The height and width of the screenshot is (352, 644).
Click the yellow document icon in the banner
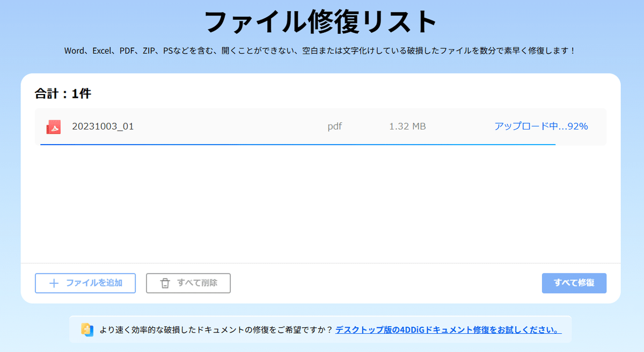tap(87, 329)
